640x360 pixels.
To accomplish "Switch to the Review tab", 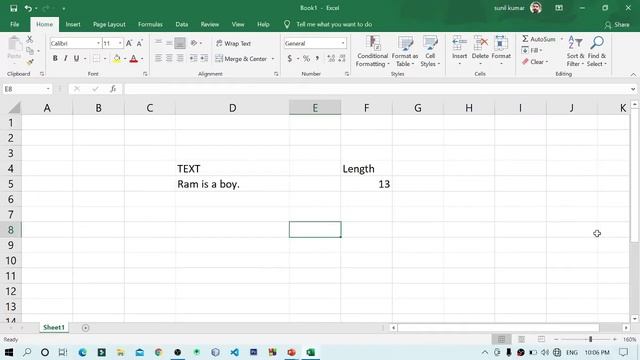I will coord(210,24).
